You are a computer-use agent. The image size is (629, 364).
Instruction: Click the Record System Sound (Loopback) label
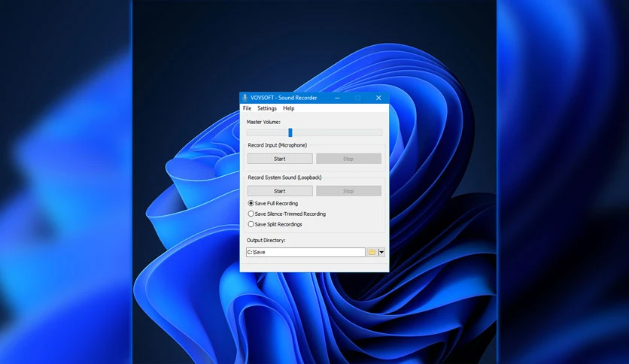pos(284,177)
